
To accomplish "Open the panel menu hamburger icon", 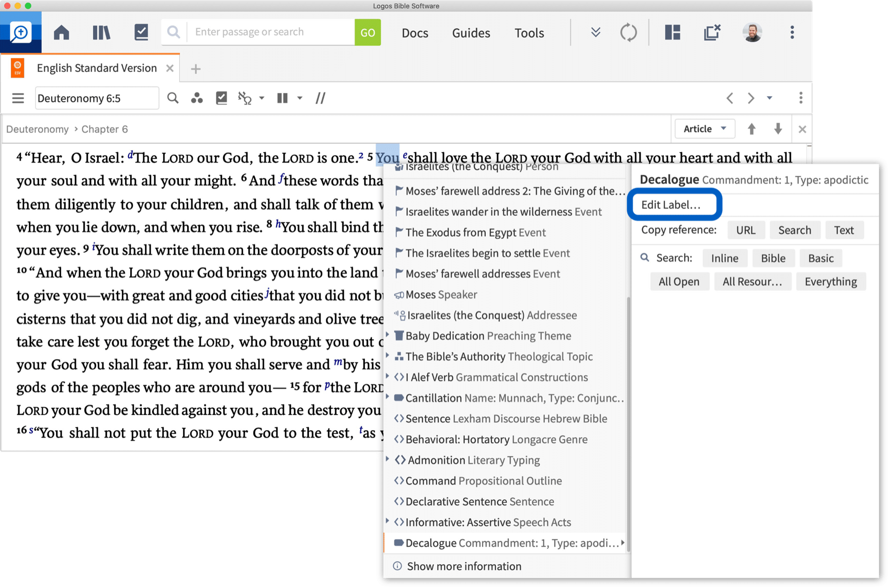I will click(x=18, y=98).
